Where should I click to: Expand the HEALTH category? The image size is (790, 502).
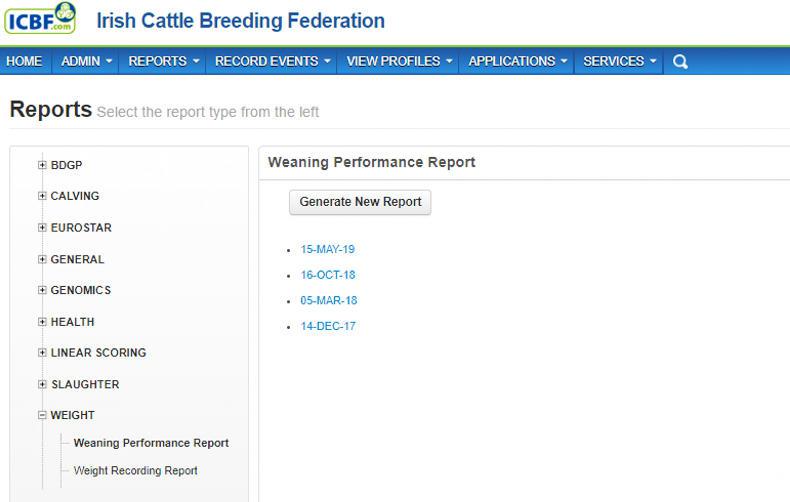42,322
